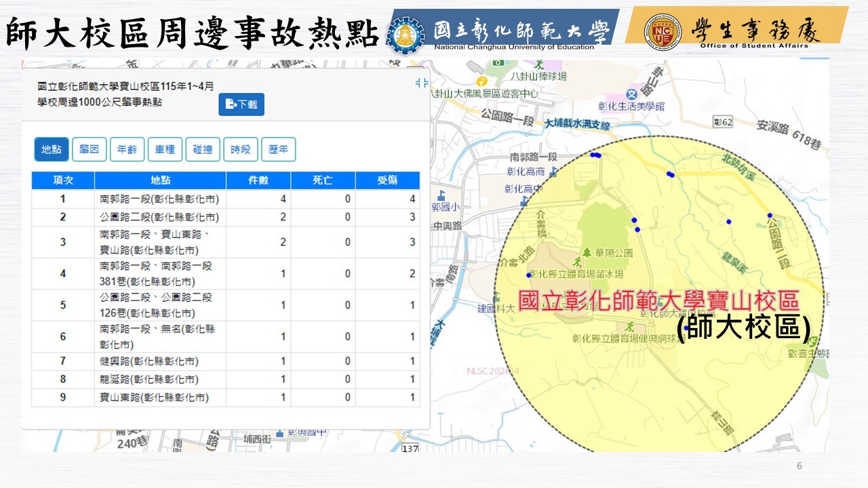Click the 地點 column header in table
Viewport: 868px width, 488px height.
[161, 180]
